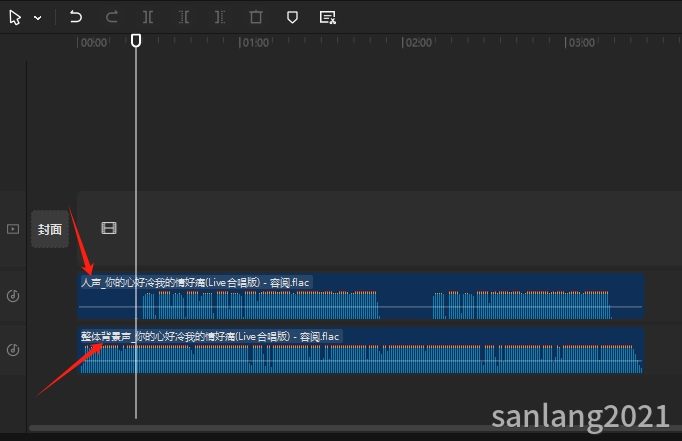Image resolution: width=682 pixels, height=441 pixels.
Task: Click the trim-left (delete left) icon
Action: point(184,17)
